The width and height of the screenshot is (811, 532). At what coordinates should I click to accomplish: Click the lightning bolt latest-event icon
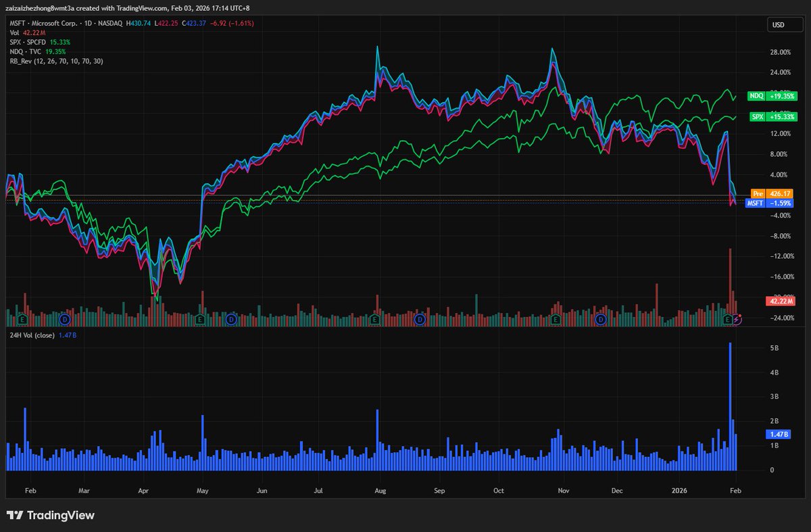pyautogui.click(x=737, y=318)
